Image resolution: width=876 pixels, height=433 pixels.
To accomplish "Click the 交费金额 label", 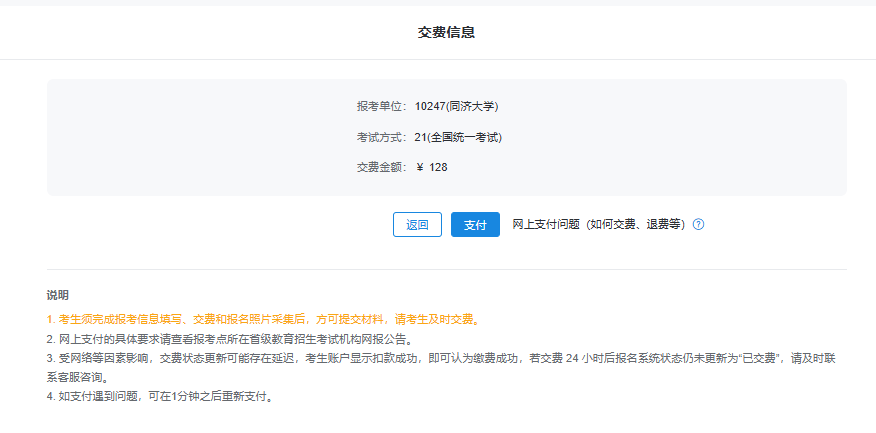I will (x=383, y=167).
